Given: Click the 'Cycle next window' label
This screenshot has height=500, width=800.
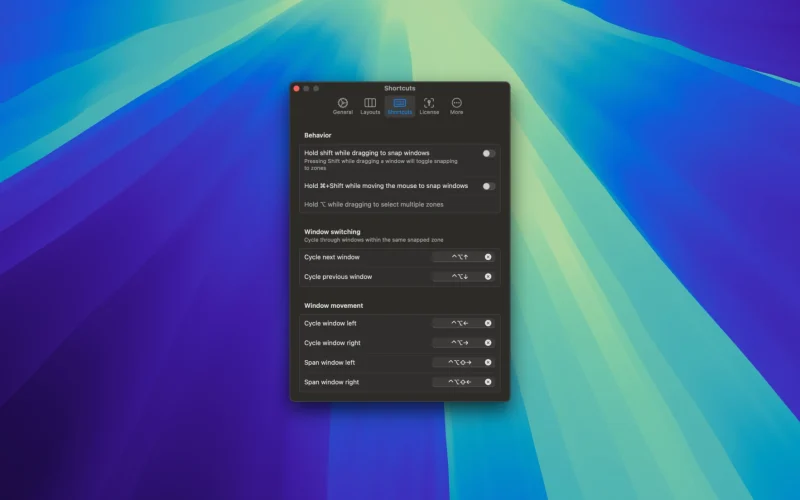Looking at the screenshot, I should click(x=332, y=257).
